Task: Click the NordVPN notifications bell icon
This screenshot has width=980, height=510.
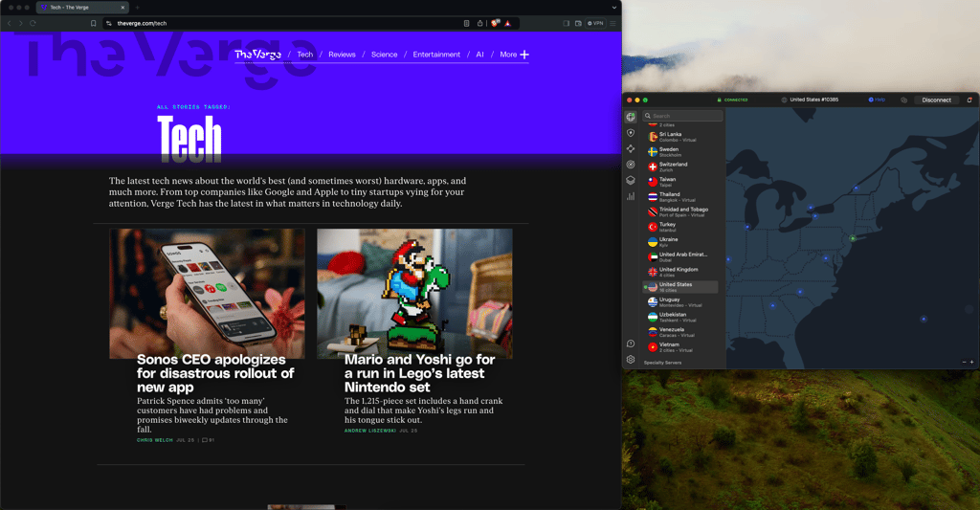Action: [969, 100]
